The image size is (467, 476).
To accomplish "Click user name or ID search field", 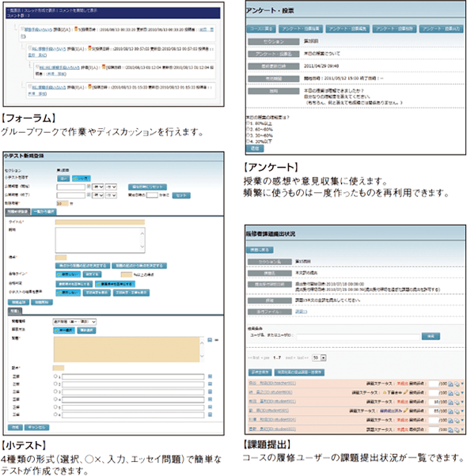I will pyautogui.click(x=359, y=336).
